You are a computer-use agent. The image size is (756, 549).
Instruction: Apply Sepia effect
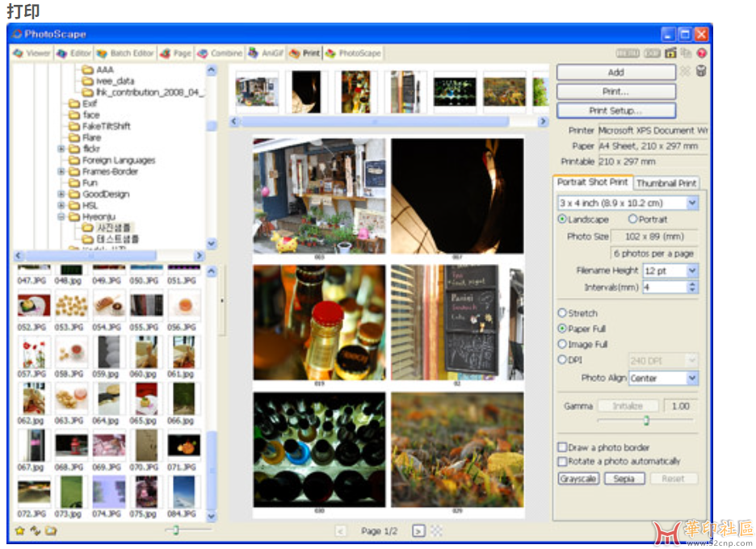click(x=624, y=479)
